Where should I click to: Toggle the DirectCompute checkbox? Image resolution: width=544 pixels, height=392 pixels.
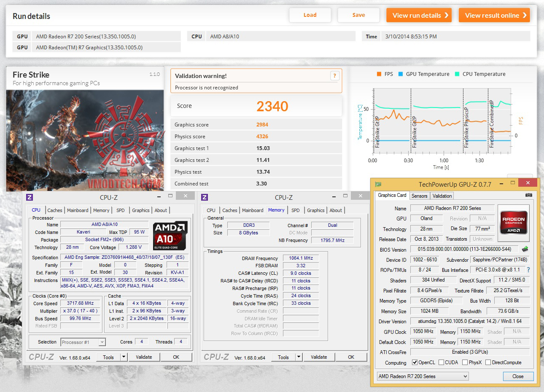(488, 362)
